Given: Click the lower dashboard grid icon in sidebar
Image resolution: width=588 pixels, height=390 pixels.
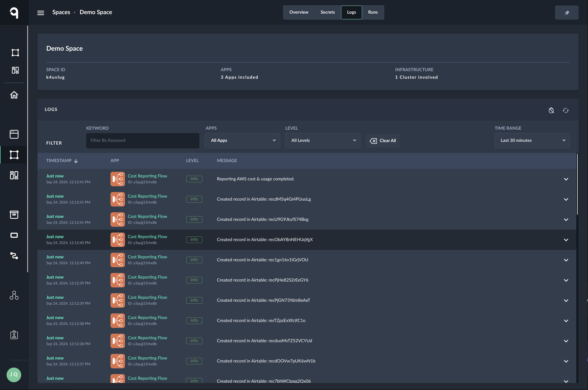Looking at the screenshot, I should pyautogui.click(x=14, y=175).
